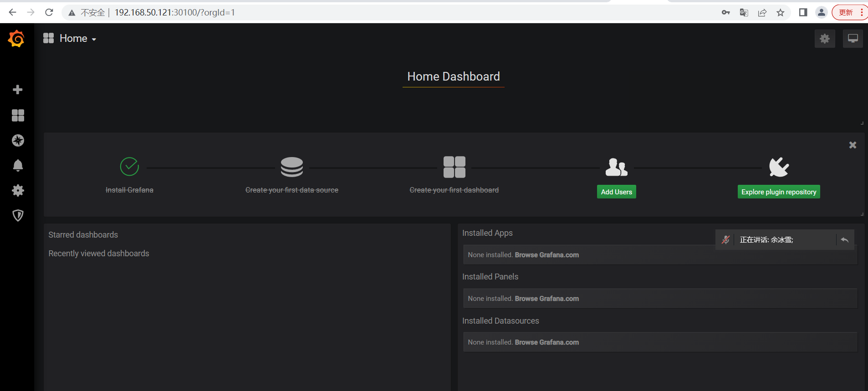Bookmark this page with star icon
Viewport: 868px width, 391px height.
[x=781, y=12]
